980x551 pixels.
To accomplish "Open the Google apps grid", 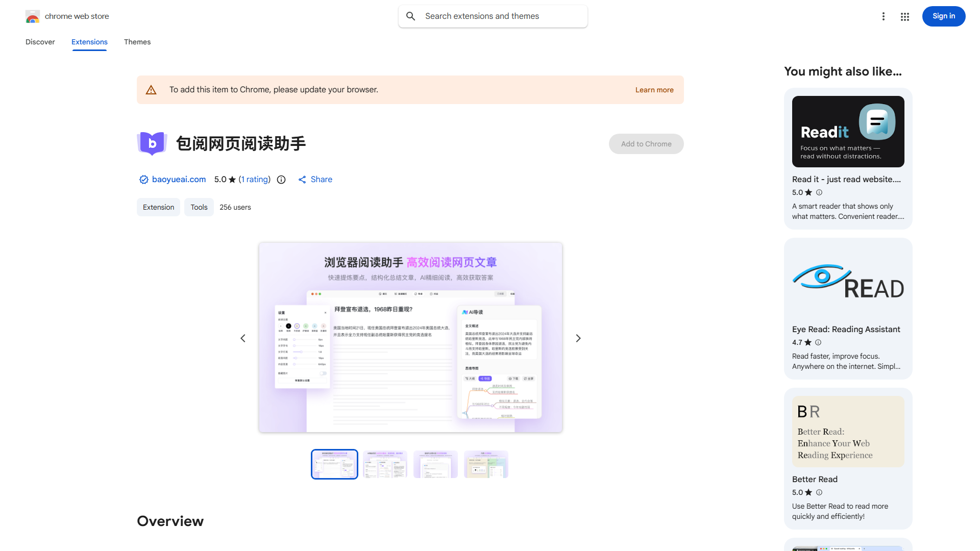I will 904,16.
